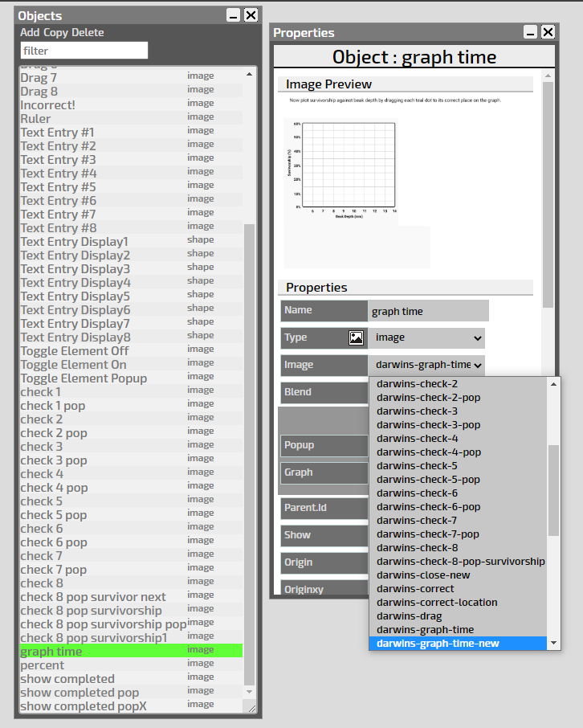Select Toggle Element Popup object

[131, 378]
